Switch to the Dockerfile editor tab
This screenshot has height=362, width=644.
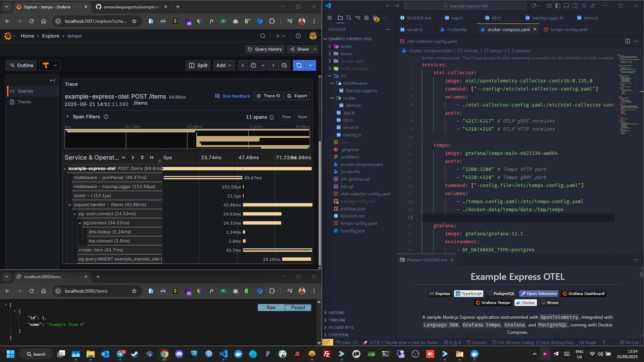pyautogui.click(x=456, y=29)
